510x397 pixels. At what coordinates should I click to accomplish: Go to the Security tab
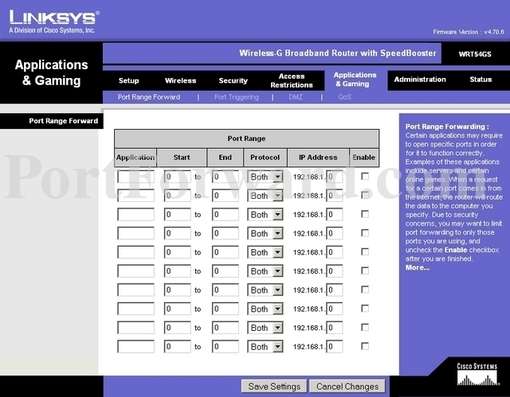(233, 81)
